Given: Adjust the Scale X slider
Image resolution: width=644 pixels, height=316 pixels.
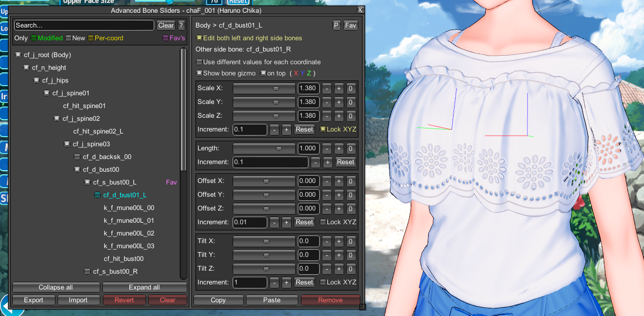Looking at the screenshot, I should [x=264, y=88].
